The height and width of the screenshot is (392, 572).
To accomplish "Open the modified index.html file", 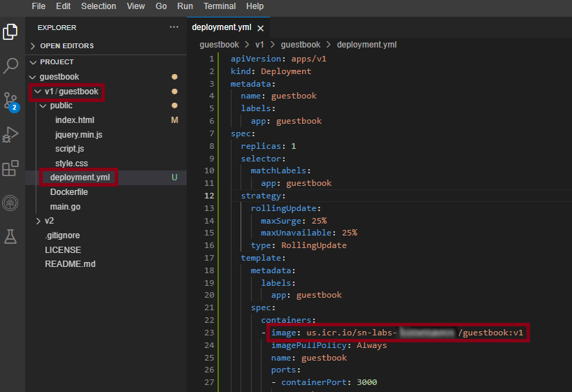I will pyautogui.click(x=74, y=120).
